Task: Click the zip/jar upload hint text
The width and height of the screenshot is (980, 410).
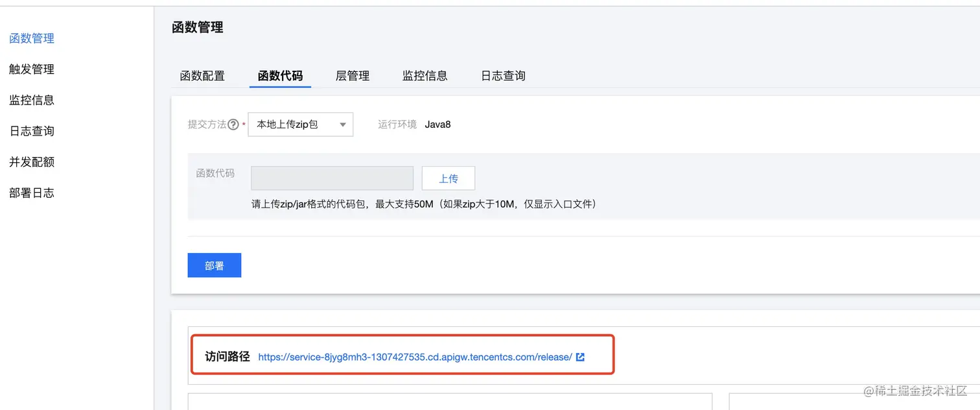Action: point(424,204)
